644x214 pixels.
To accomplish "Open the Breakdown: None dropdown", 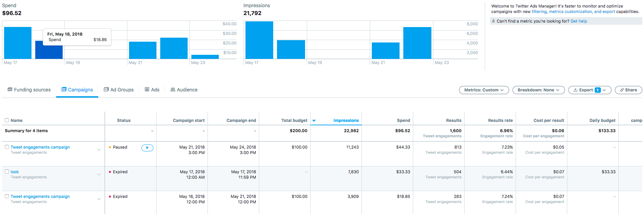I will 538,90.
